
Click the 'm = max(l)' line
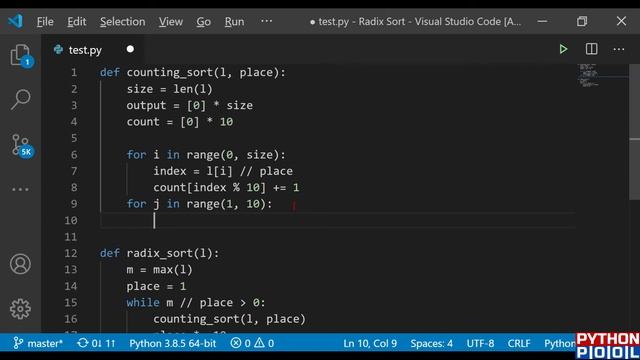(x=159, y=270)
